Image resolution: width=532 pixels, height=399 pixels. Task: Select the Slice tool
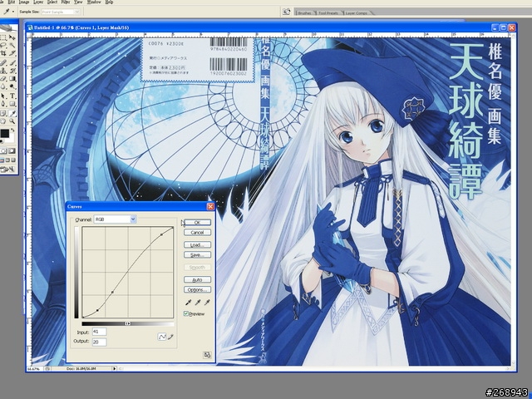click(12, 53)
